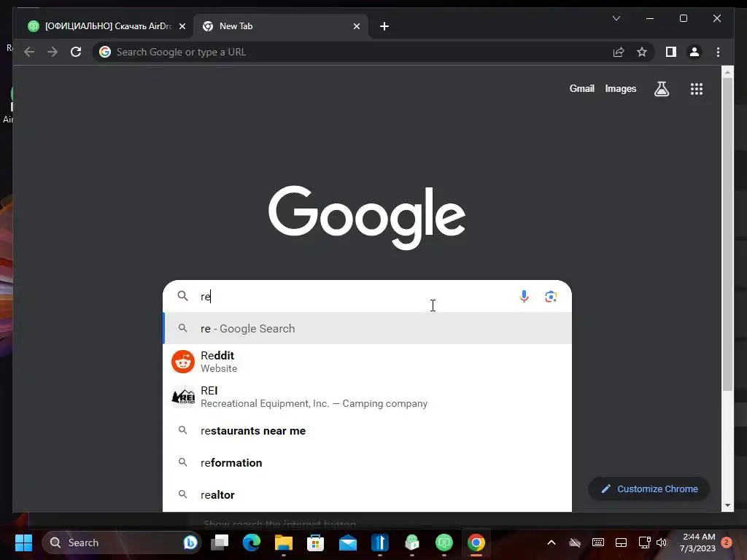The height and width of the screenshot is (560, 747).
Task: Choose the Reddit Website suggestion
Action: click(368, 362)
